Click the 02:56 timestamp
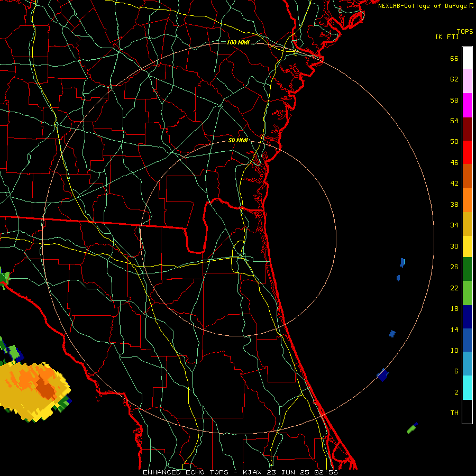Screen dimensions: 476x476 pos(326,472)
